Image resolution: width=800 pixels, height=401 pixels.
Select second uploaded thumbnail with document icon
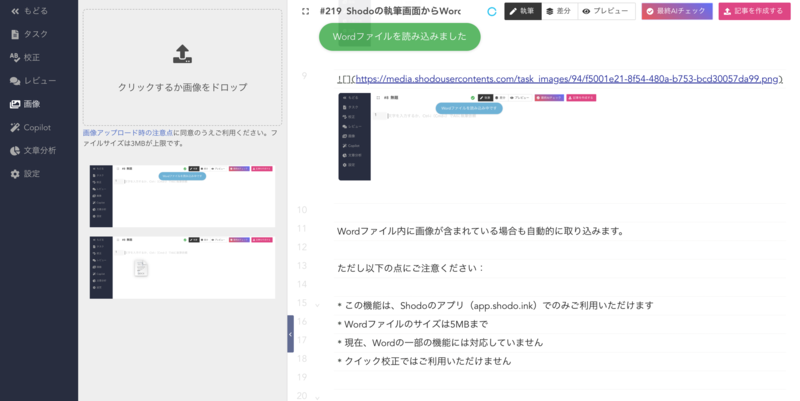(182, 267)
